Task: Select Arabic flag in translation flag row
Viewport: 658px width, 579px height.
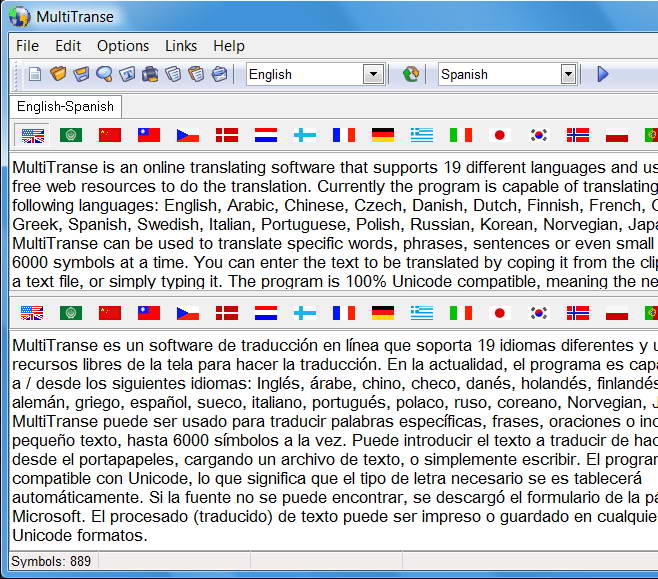Action: click(x=71, y=313)
